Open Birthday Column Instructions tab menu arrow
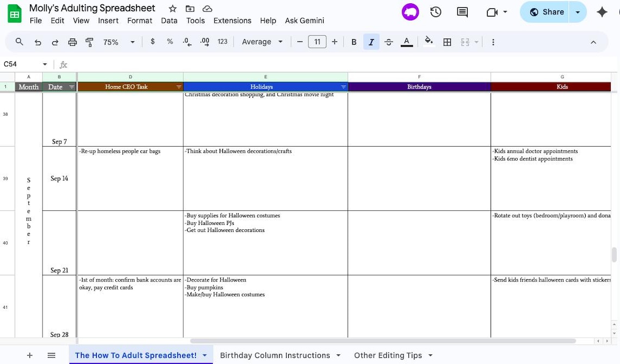 pos(338,355)
